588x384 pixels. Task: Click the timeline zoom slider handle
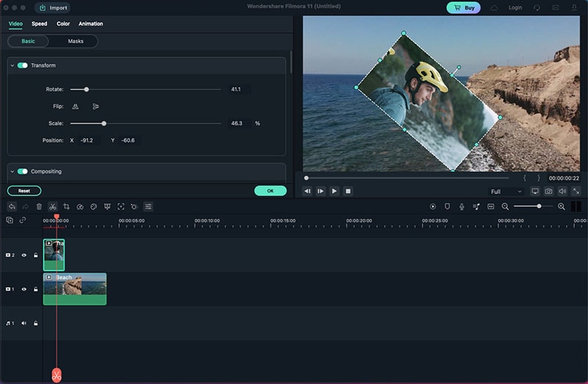(539, 206)
